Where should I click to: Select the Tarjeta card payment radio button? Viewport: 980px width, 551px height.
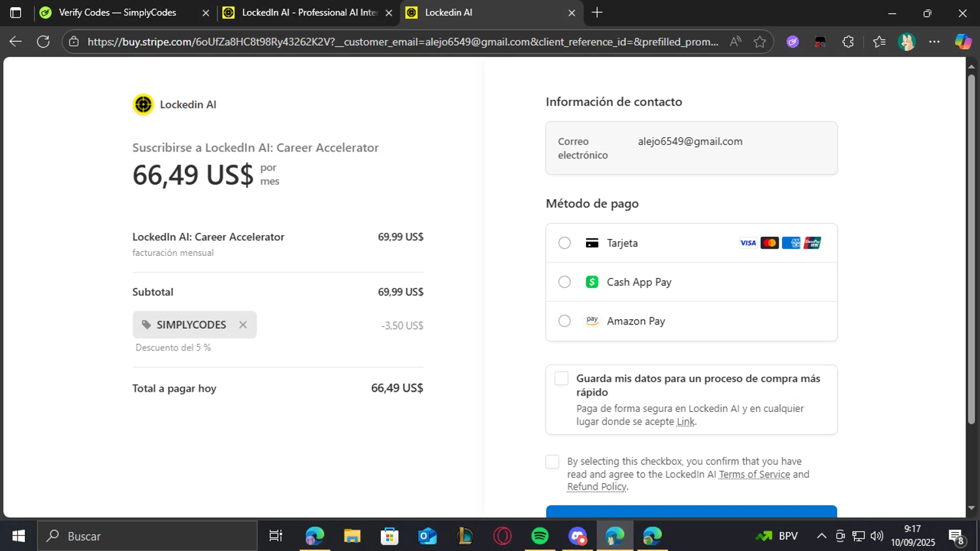[x=564, y=243]
